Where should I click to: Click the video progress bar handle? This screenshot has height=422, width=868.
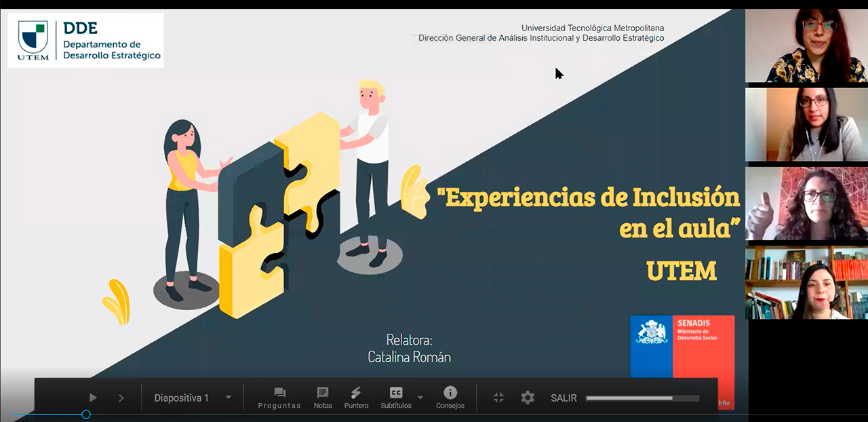tap(86, 414)
